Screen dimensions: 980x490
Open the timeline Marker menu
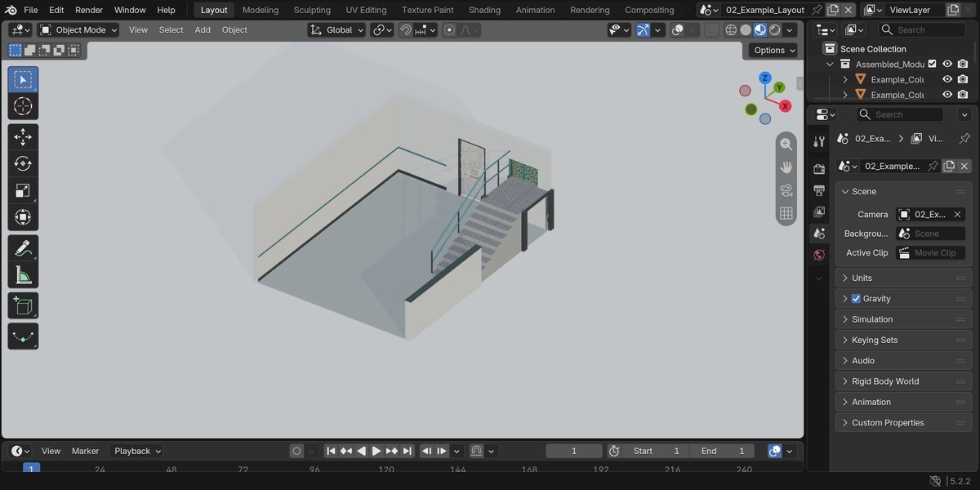[85, 451]
